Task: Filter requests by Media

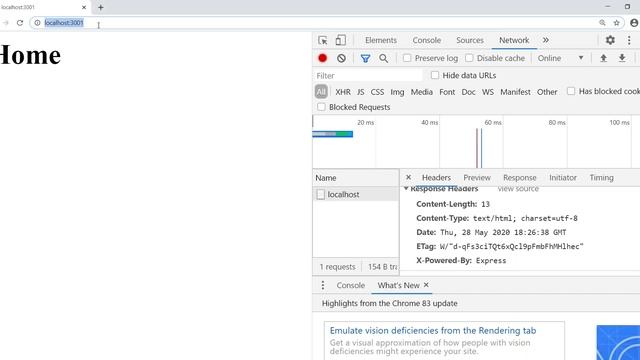Action: 422,92
